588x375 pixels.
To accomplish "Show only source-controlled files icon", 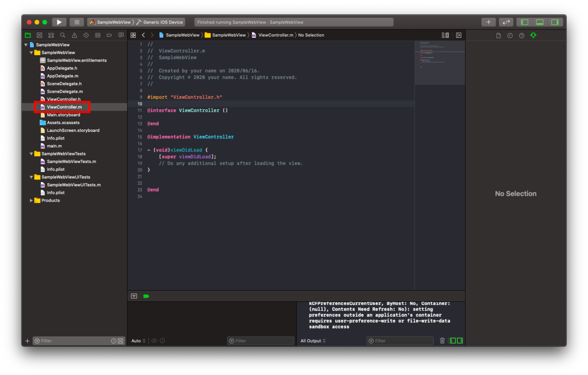I will (121, 341).
